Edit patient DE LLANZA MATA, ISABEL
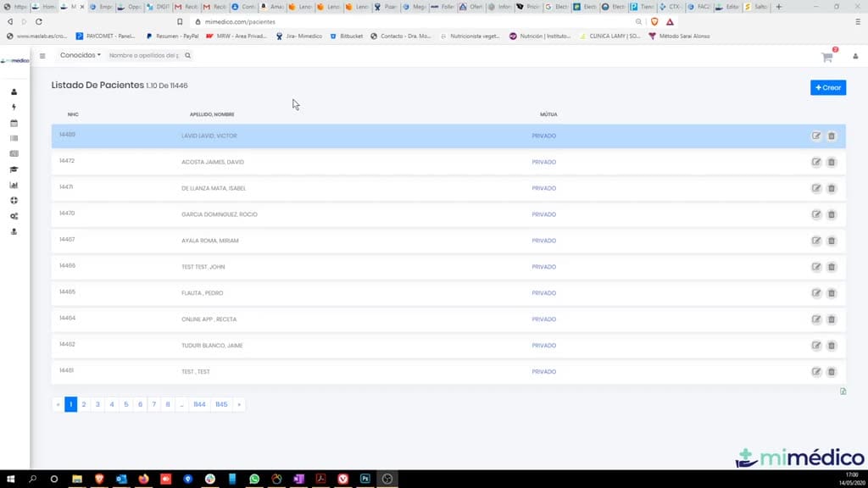Screen dimensions: 868x488 point(816,188)
